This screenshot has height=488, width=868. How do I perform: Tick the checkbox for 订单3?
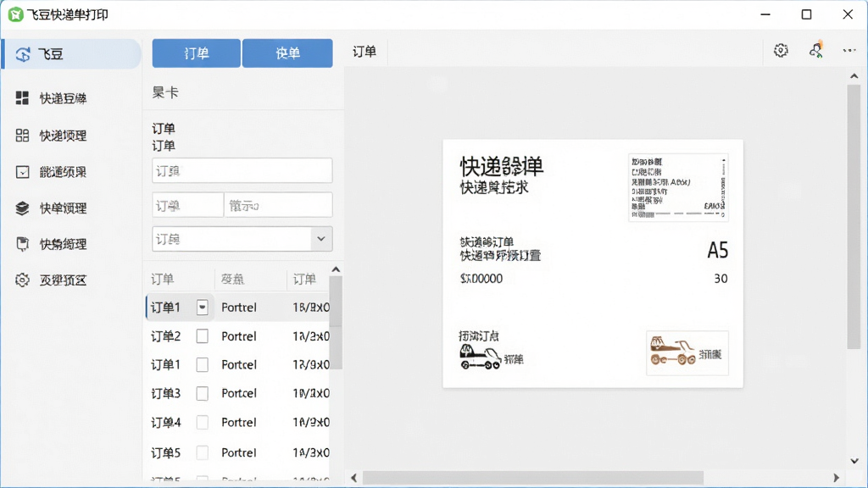point(202,393)
